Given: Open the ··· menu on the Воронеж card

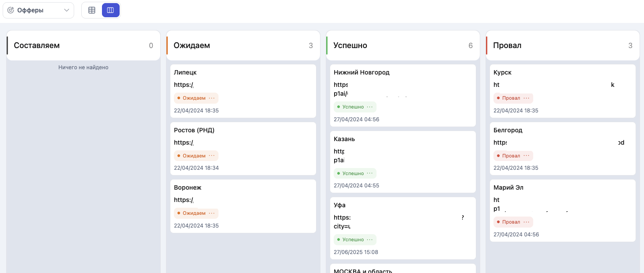Looking at the screenshot, I should (x=211, y=213).
